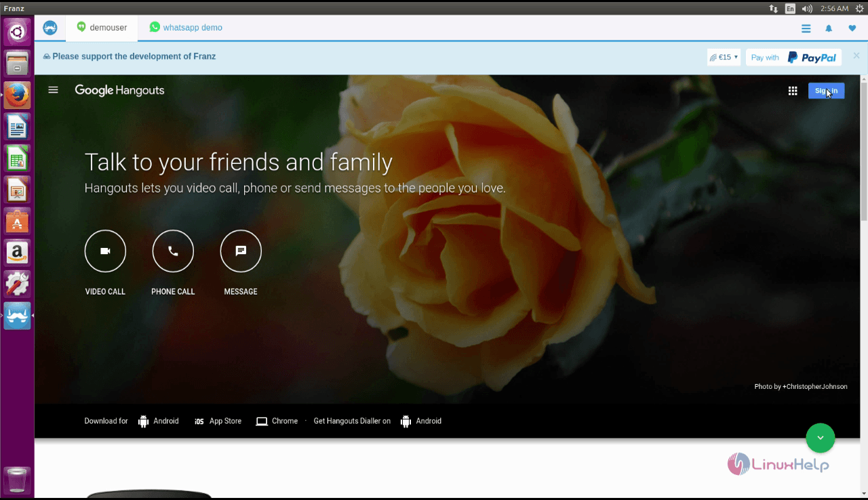Dismiss the Franz support banner

[x=856, y=56]
